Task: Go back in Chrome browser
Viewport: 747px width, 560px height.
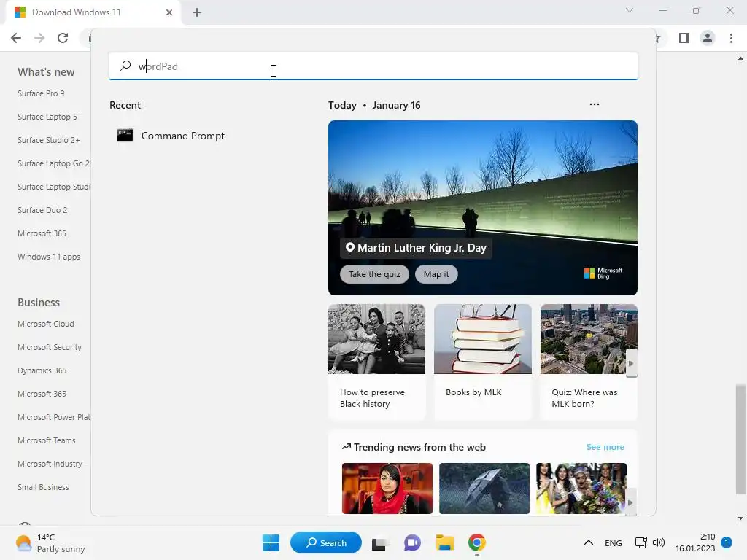Action: pos(16,38)
